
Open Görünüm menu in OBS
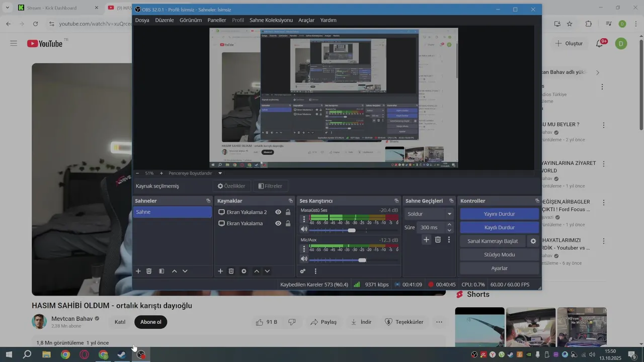pyautogui.click(x=191, y=20)
